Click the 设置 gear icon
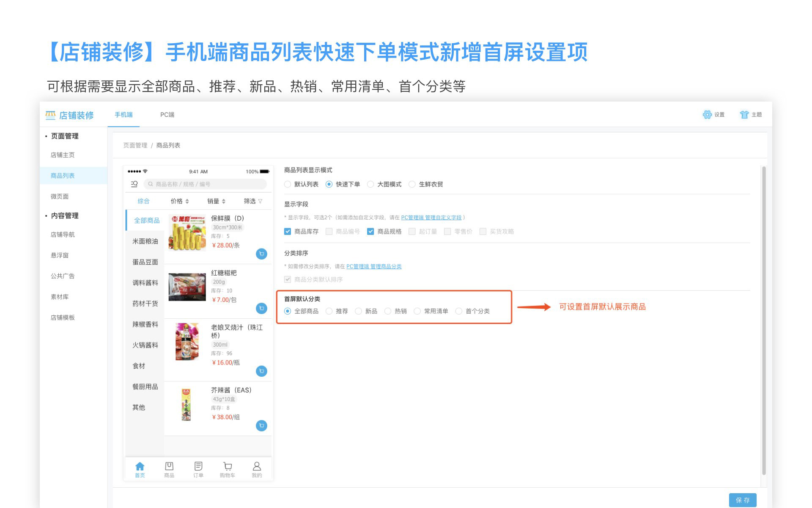This screenshot has height=508, width=812. tap(707, 115)
